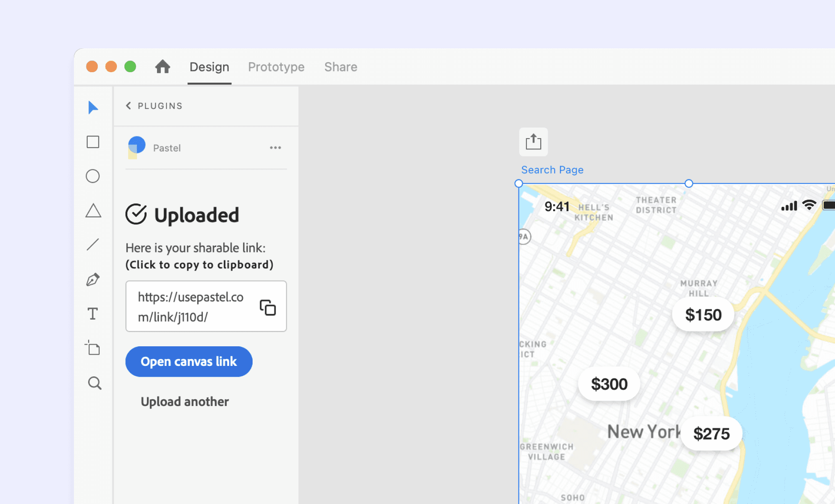Image resolution: width=835 pixels, height=504 pixels.
Task: Open the Pastel plugin options menu
Action: [x=275, y=147]
